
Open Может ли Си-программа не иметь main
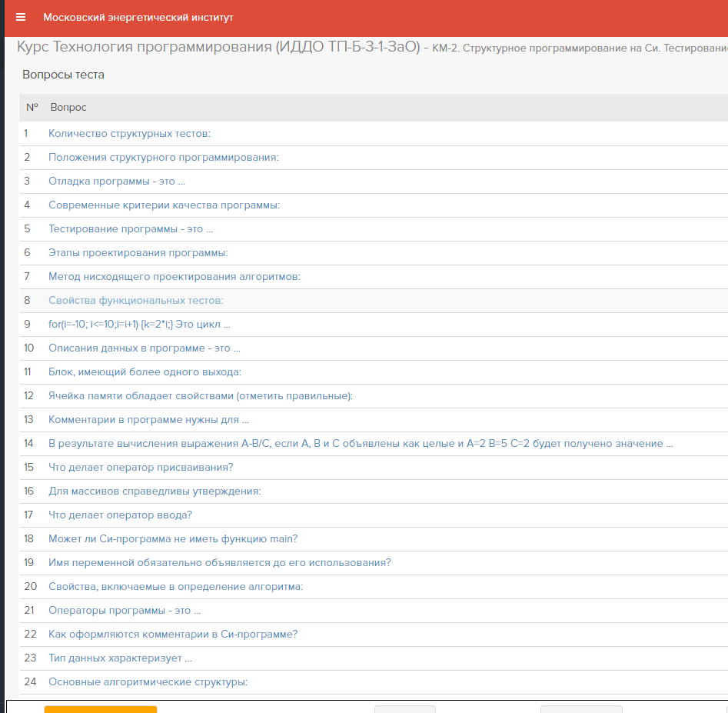173,539
